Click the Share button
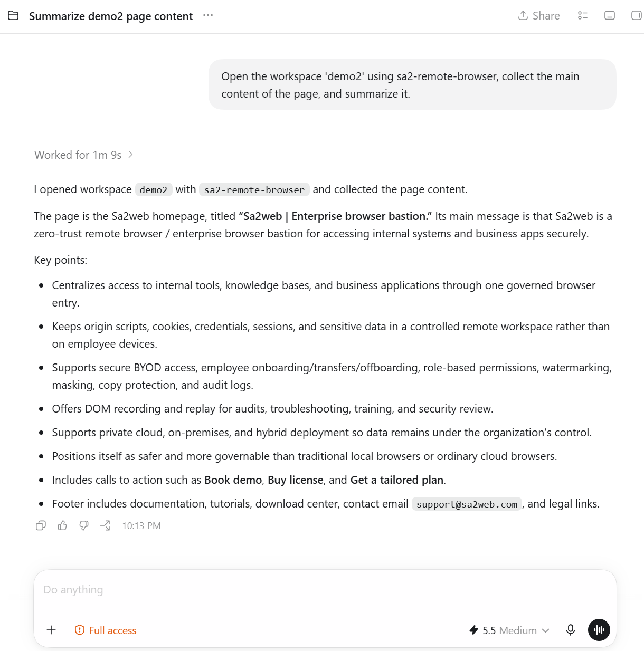 coord(539,16)
